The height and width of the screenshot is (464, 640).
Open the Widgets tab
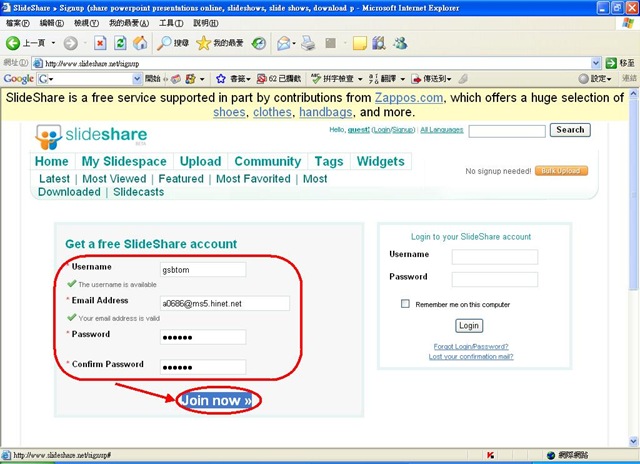point(381,161)
